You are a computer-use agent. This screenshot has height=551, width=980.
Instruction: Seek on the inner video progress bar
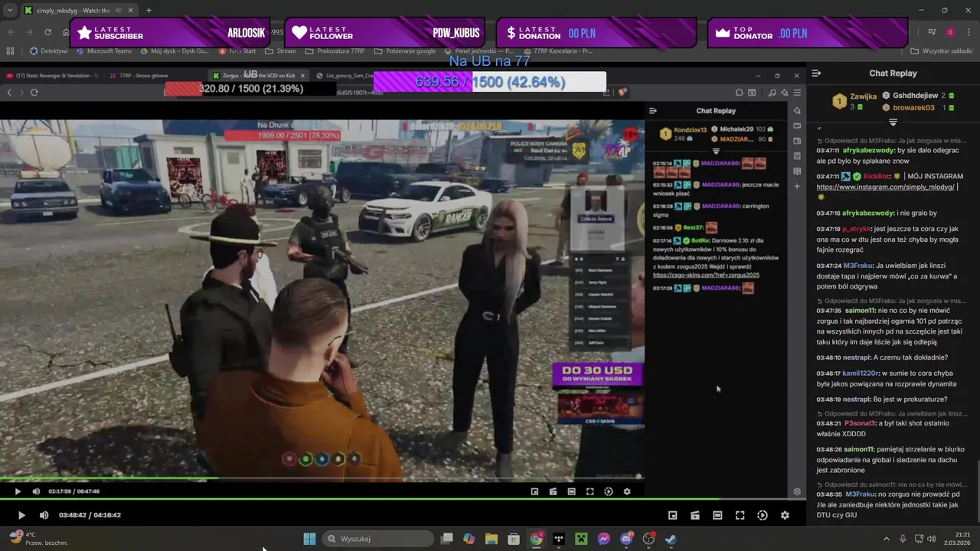click(322, 479)
